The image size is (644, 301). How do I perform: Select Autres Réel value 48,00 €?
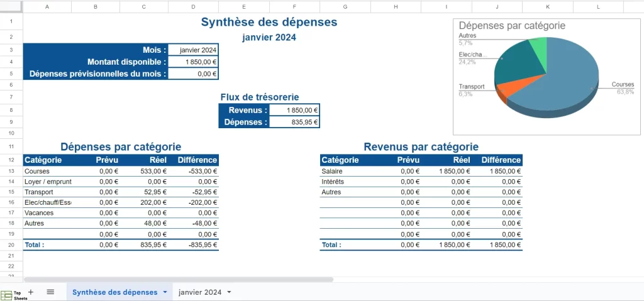(x=144, y=223)
